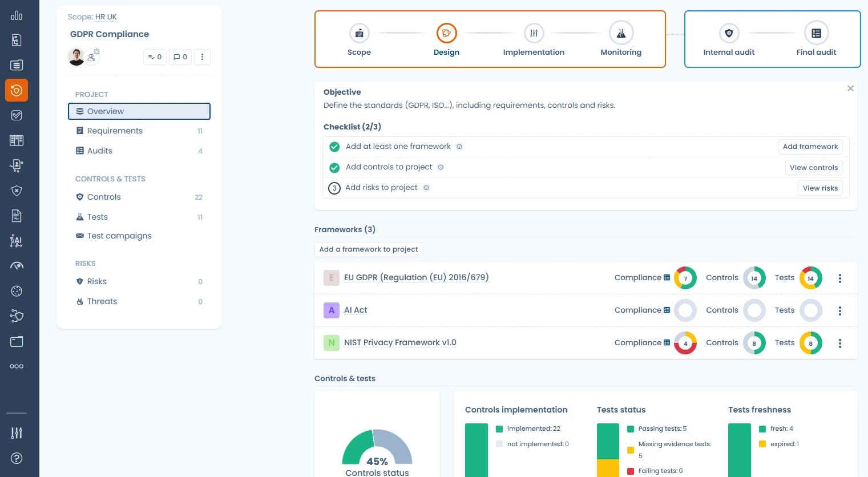The height and width of the screenshot is (477, 868).
Task: Open the help question-mark icon at sidebar bottom
Action: pos(17,458)
